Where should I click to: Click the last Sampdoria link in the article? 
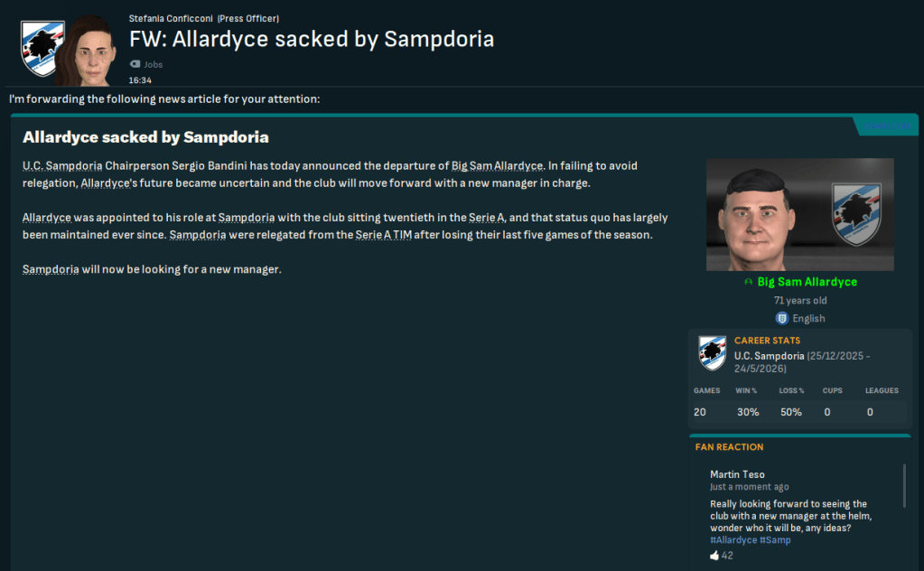[x=51, y=269]
